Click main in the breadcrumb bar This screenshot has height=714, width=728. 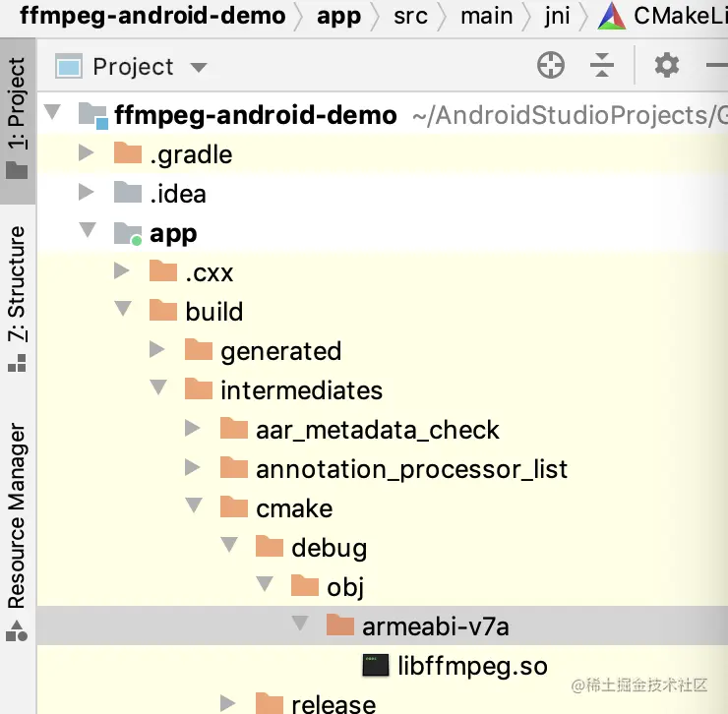click(x=487, y=17)
